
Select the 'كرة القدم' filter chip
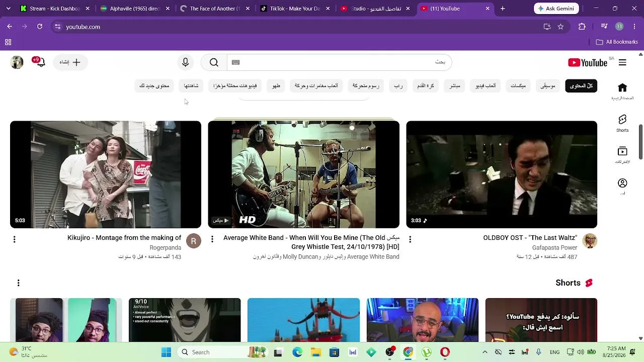coord(426,86)
